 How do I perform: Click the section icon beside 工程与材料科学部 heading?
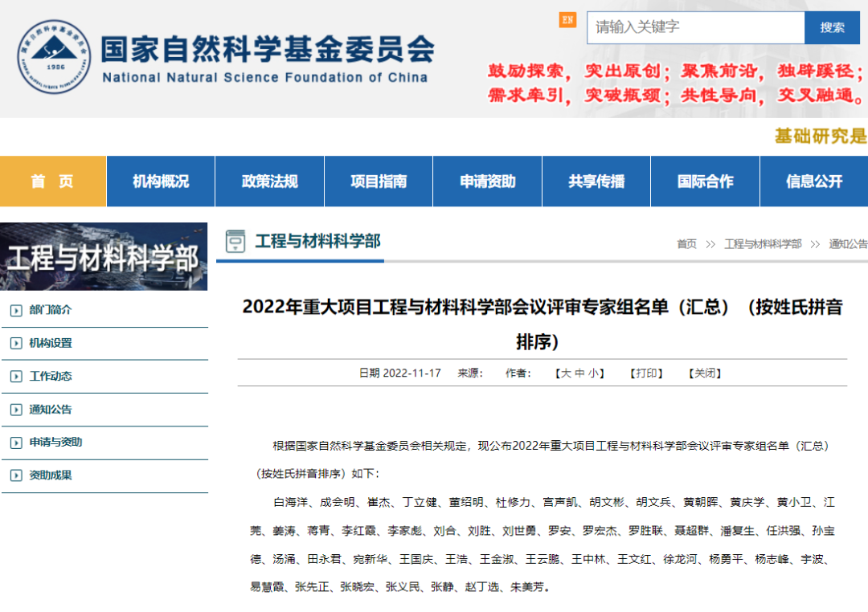(x=235, y=241)
